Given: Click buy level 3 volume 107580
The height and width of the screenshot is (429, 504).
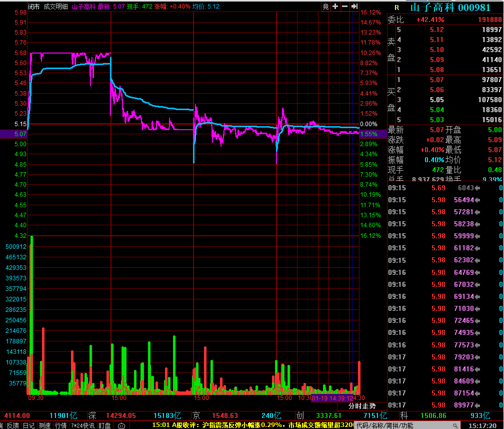Looking at the screenshot, I should [x=489, y=100].
